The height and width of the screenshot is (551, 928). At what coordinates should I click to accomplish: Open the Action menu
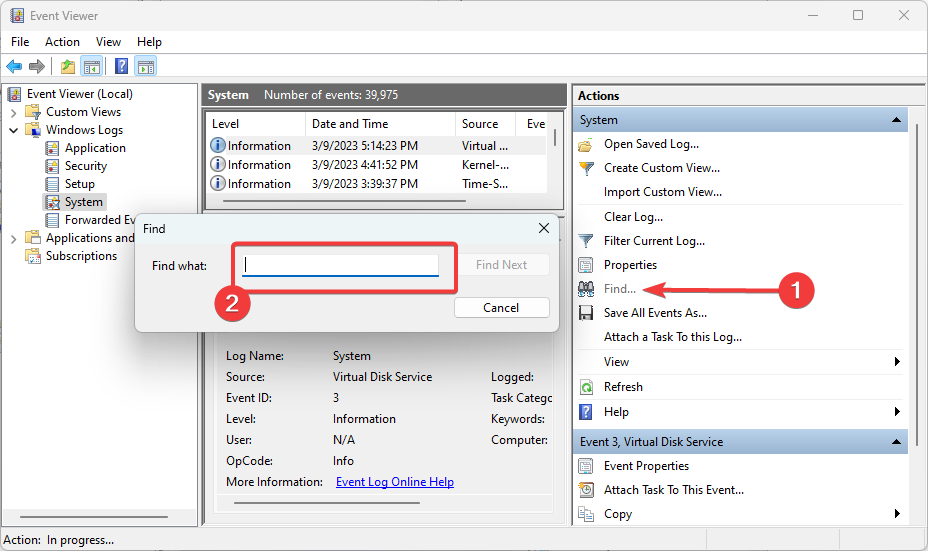[x=62, y=42]
